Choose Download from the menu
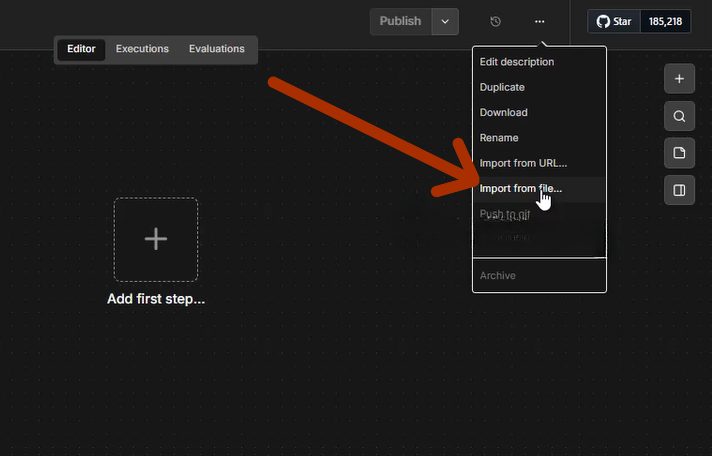The image size is (712, 456). coord(539,113)
